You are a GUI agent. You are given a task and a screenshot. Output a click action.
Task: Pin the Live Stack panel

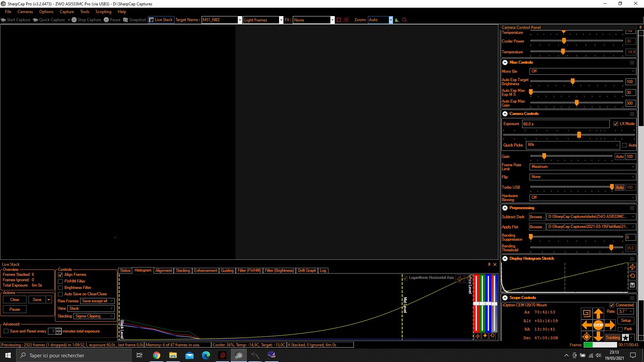[x=489, y=264]
